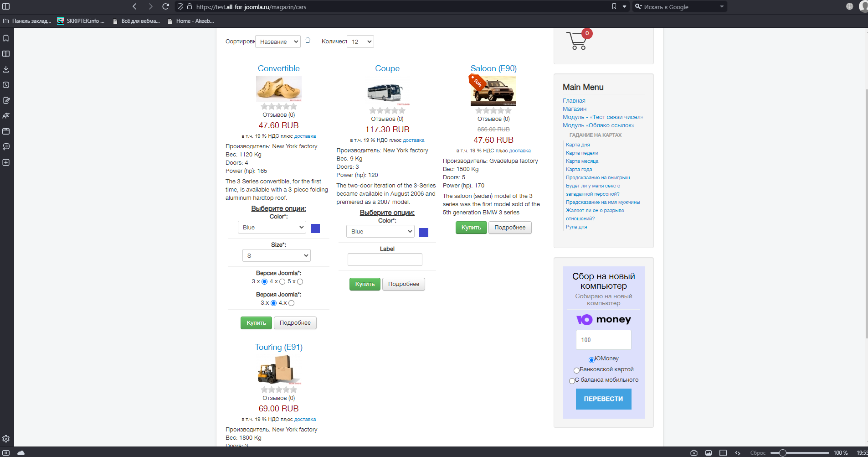Click the Coupe Label input field

click(385, 260)
